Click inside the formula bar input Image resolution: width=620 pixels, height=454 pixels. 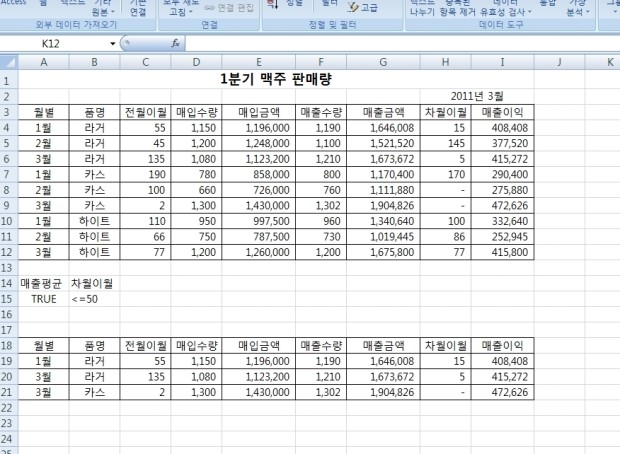[x=402, y=44]
